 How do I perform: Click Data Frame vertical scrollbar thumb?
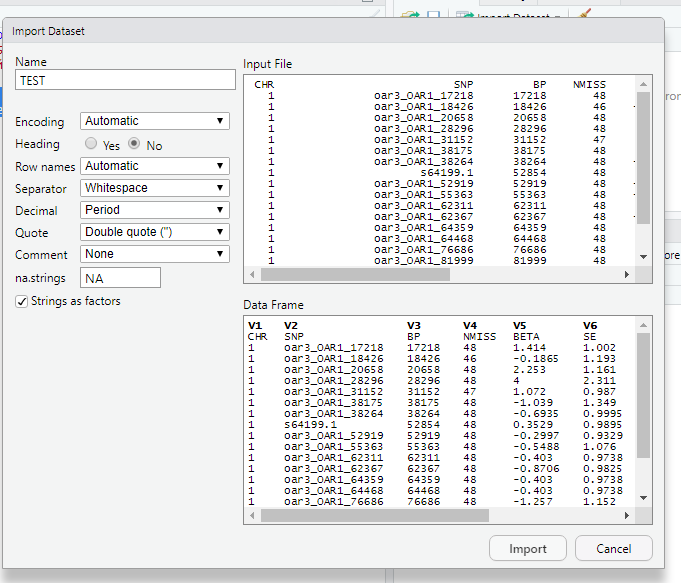pos(643,395)
